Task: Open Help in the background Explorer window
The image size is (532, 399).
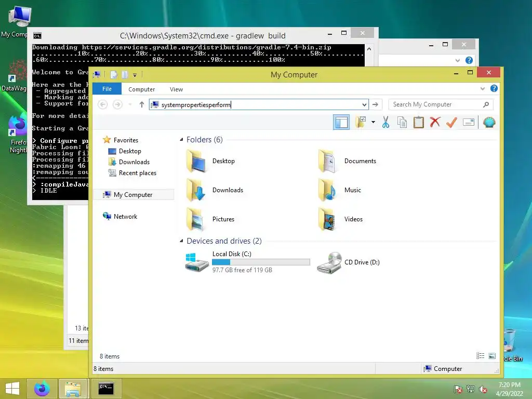Action: coord(469,60)
